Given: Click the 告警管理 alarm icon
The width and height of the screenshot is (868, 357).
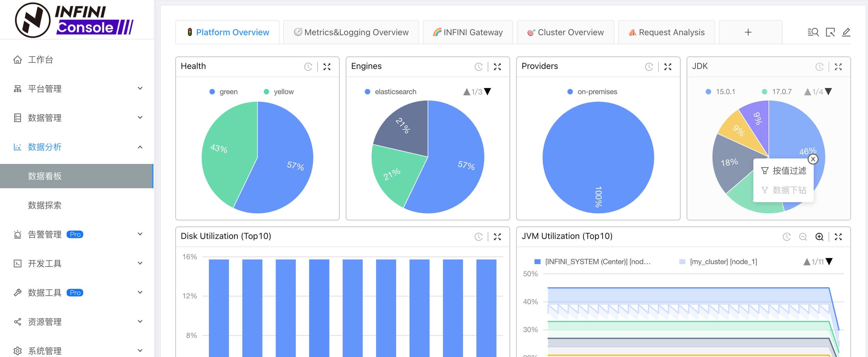Looking at the screenshot, I should [18, 234].
